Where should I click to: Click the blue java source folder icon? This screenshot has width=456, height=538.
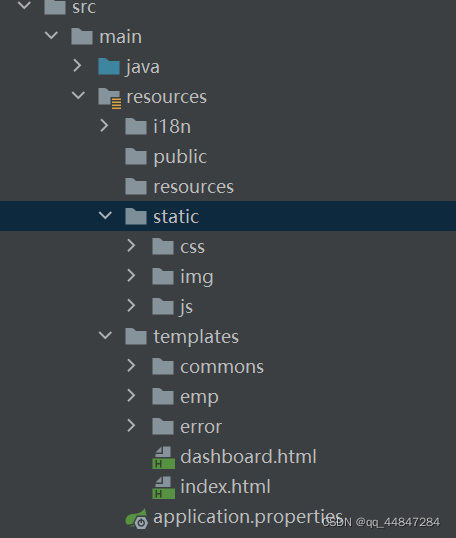(109, 66)
